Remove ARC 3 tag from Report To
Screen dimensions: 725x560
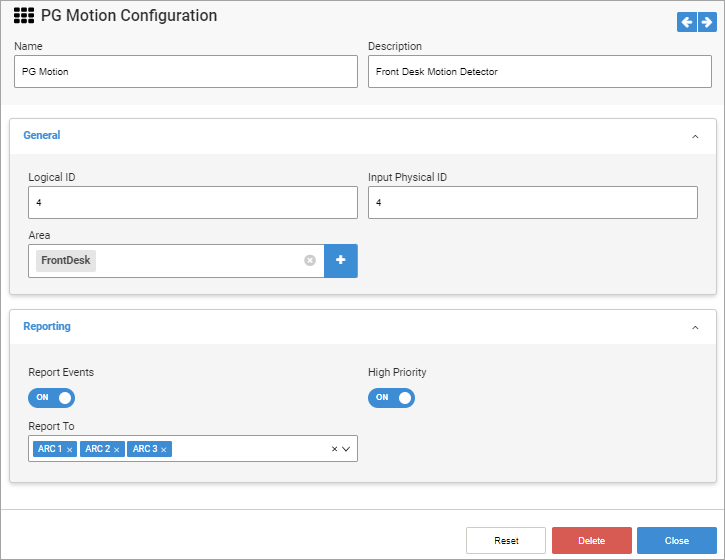(x=164, y=450)
